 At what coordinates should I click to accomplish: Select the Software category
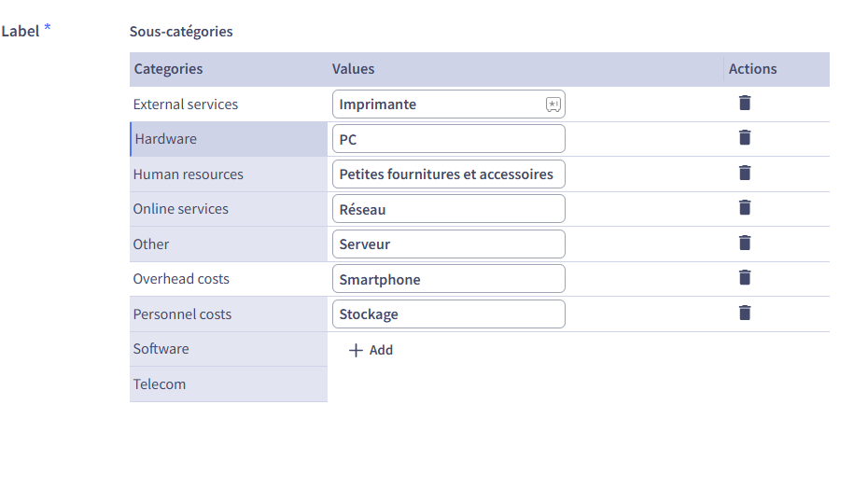(161, 349)
